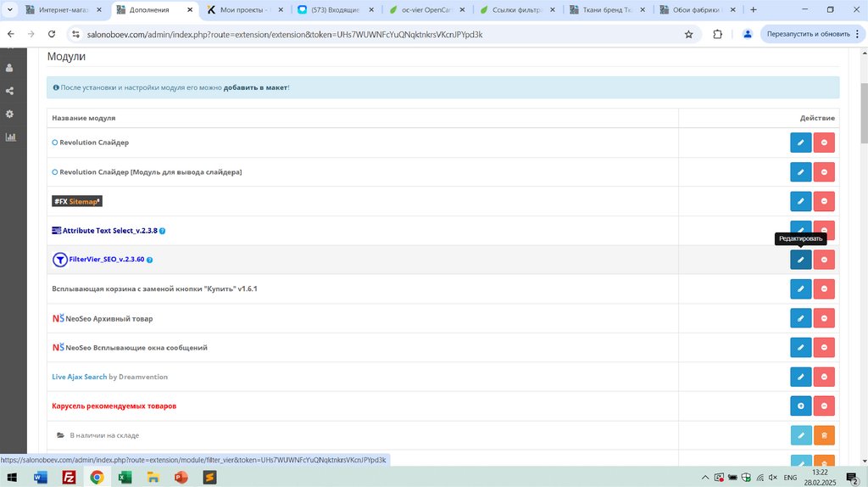Viewport: 868px width, 487px height.
Task: Switch to oc-vier OpenCart tab
Action: coord(426,10)
